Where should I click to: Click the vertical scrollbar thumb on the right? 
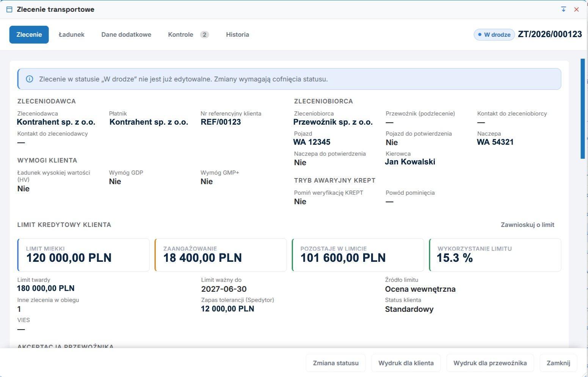583,109
